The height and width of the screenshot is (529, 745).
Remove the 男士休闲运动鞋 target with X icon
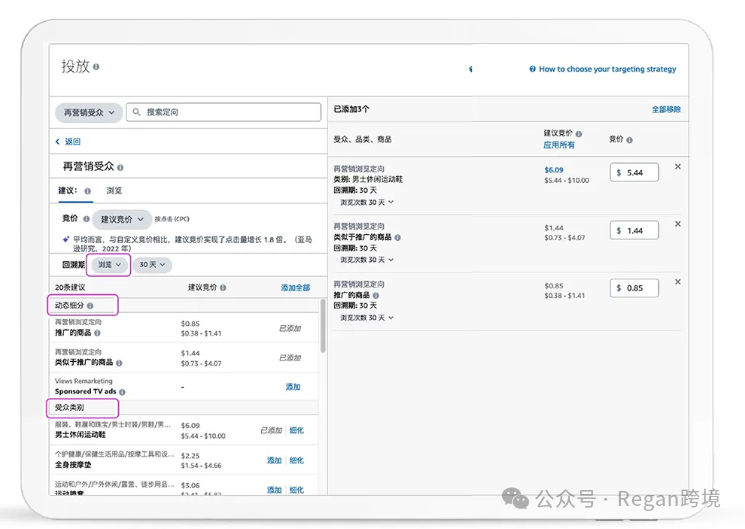678,167
